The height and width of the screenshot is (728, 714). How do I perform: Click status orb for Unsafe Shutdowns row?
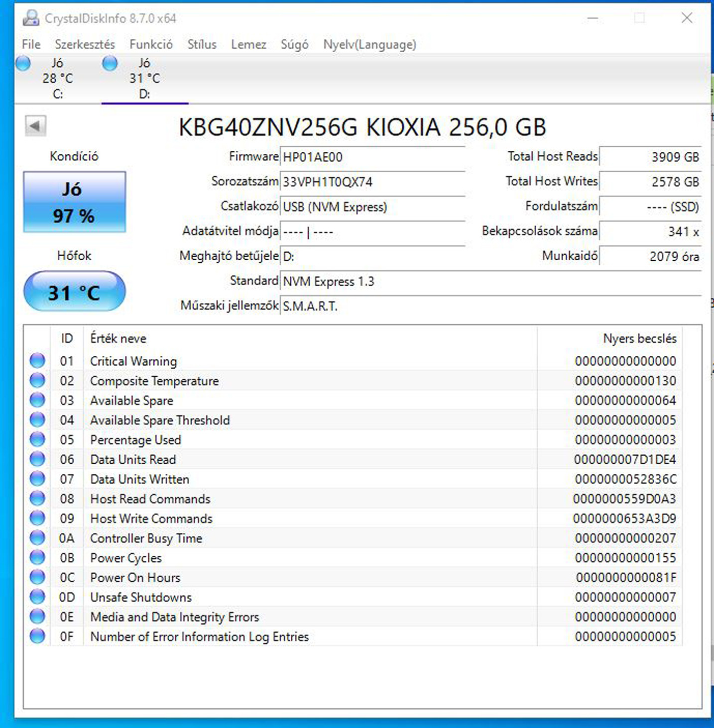(37, 597)
